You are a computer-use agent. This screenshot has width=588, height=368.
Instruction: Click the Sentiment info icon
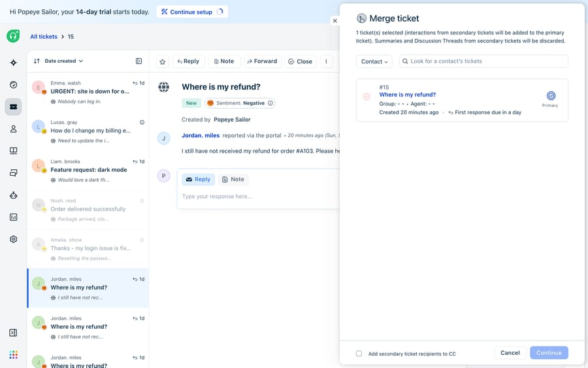click(x=270, y=103)
